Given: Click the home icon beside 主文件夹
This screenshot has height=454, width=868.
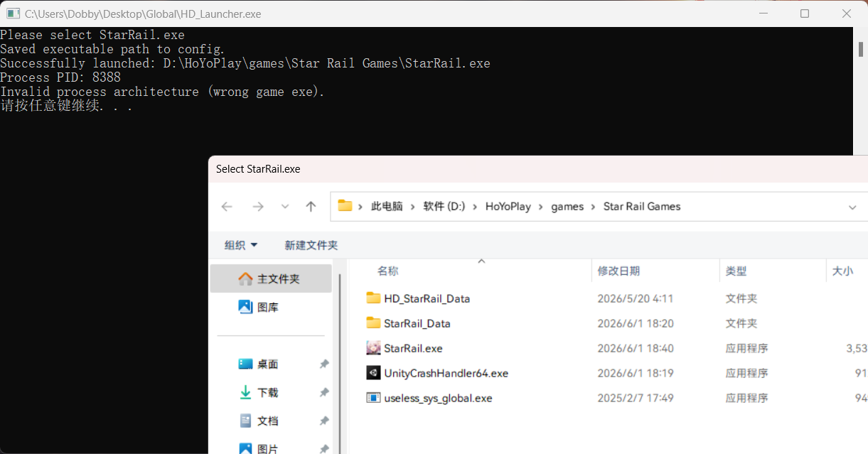Looking at the screenshot, I should pyautogui.click(x=245, y=279).
